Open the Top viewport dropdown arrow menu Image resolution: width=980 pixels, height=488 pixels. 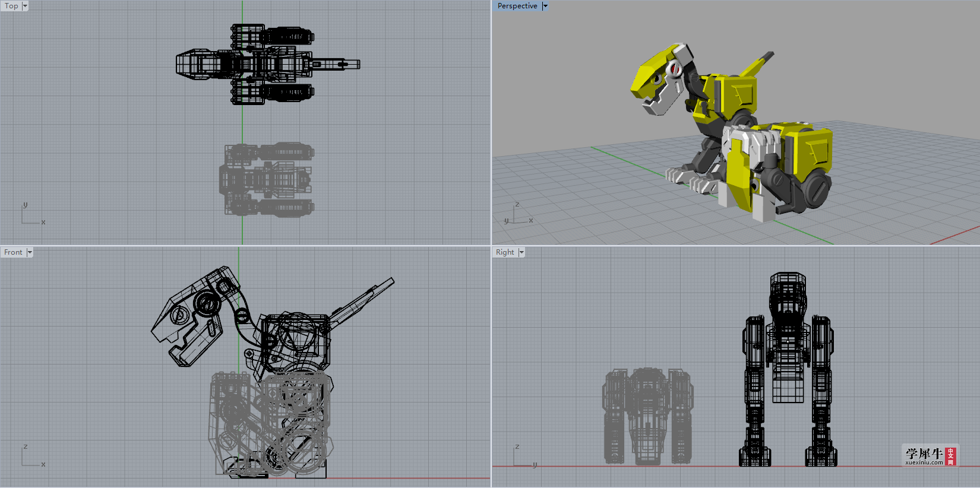25,6
